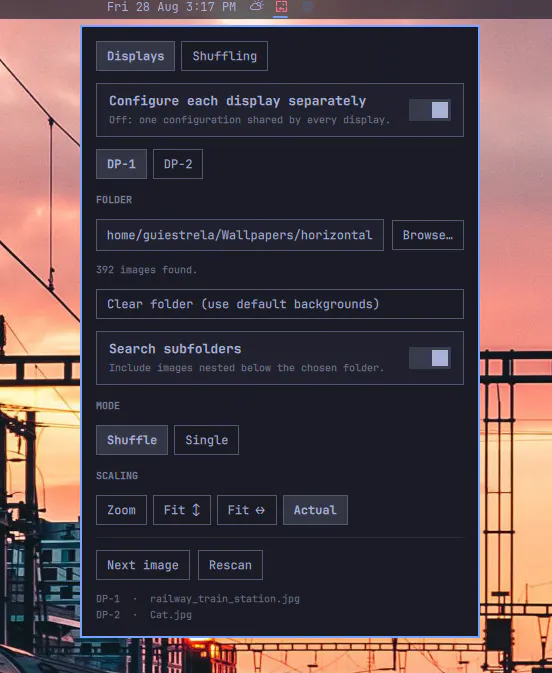This screenshot has height=673, width=552.
Task: Click the '392 images found.' text
Action: (x=146, y=270)
